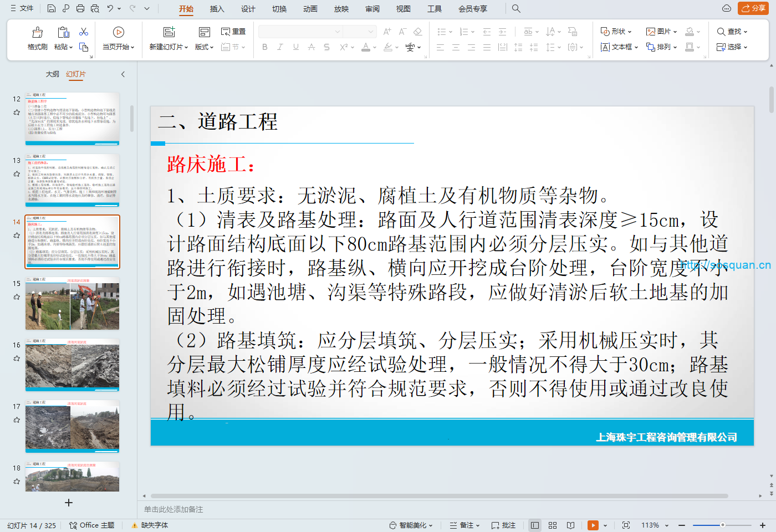Open the 插入 ribbon tab
The image size is (776, 532).
click(217, 9)
